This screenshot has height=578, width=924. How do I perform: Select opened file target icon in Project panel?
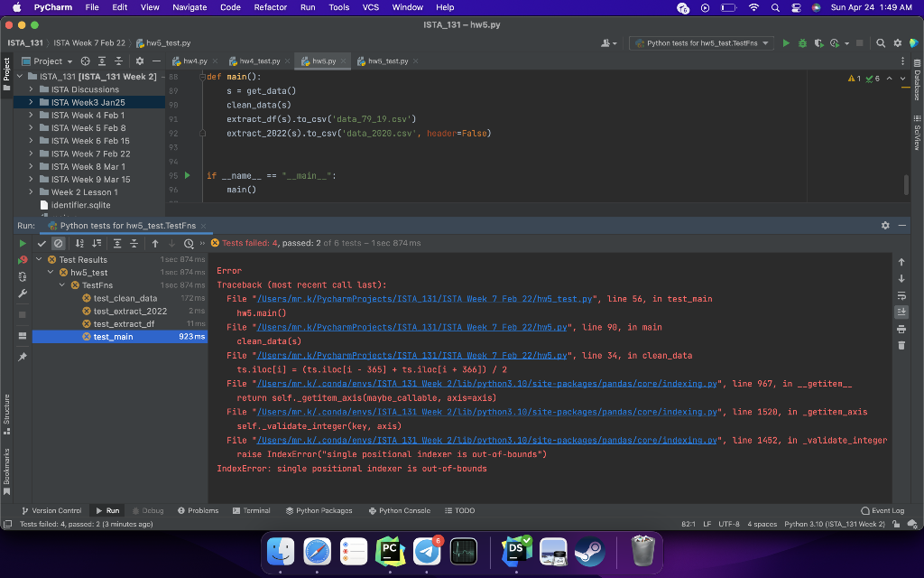click(x=87, y=61)
